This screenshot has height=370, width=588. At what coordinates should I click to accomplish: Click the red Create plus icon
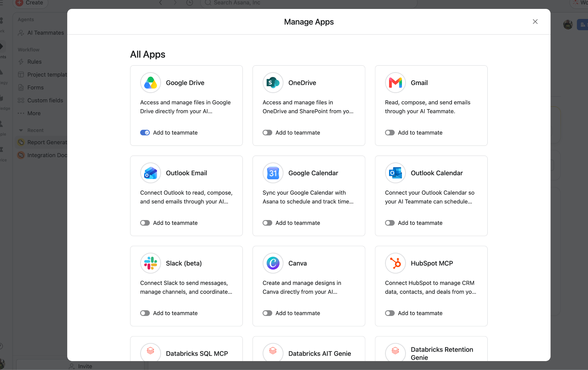[19, 3]
